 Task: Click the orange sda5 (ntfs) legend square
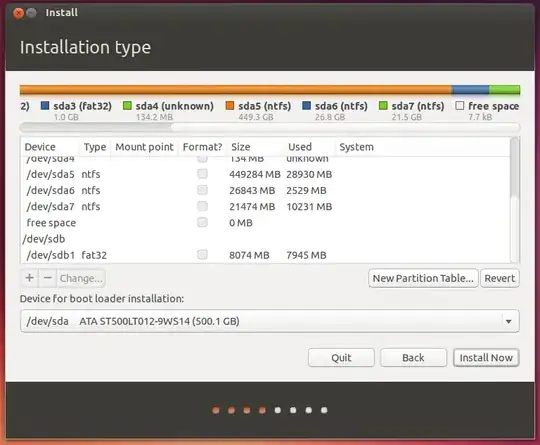coord(230,105)
